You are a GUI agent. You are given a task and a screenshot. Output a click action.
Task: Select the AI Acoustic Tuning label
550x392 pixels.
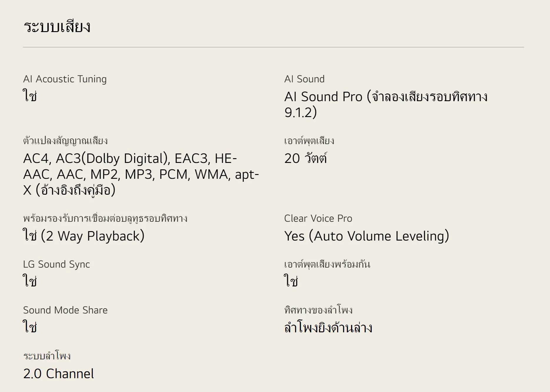pyautogui.click(x=65, y=79)
